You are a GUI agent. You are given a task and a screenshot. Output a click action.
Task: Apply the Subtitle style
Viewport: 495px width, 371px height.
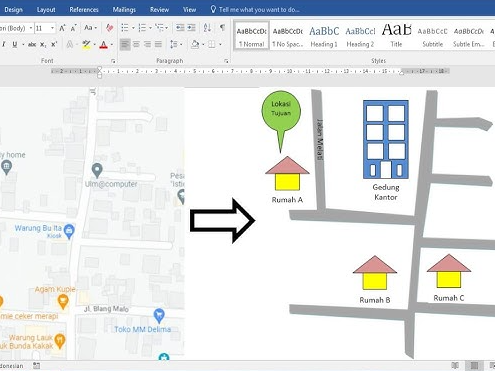pos(432,36)
